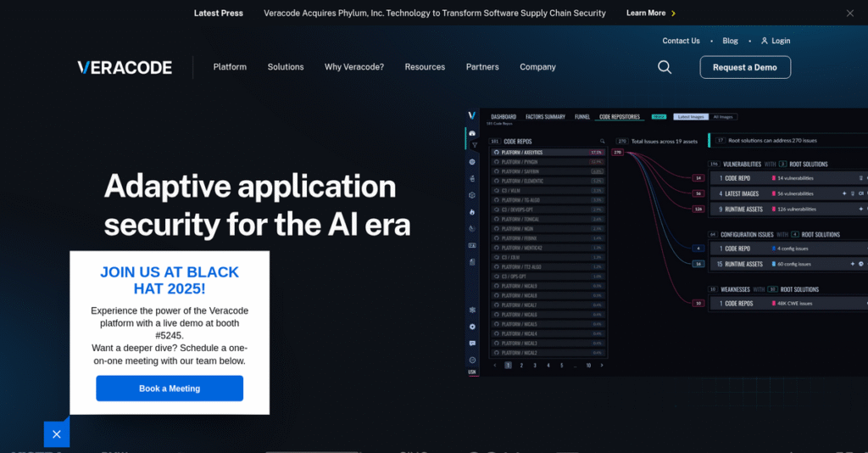Dismiss the Black Hat popup with blue X
This screenshot has width=868, height=453.
click(x=57, y=434)
